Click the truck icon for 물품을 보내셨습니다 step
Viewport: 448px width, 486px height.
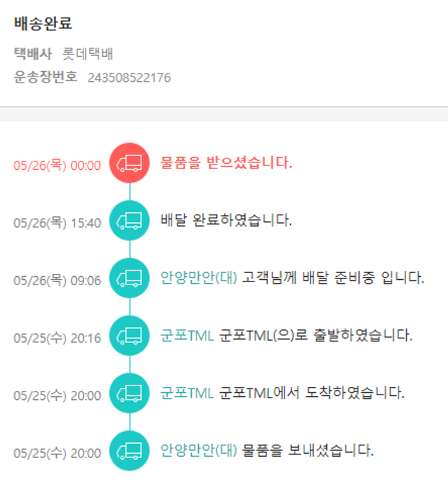coord(130,450)
